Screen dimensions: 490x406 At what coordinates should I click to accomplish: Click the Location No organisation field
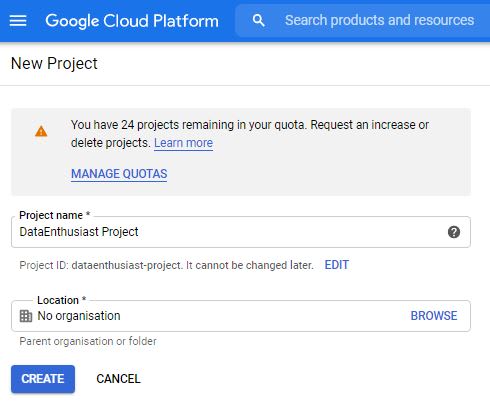coord(241,316)
